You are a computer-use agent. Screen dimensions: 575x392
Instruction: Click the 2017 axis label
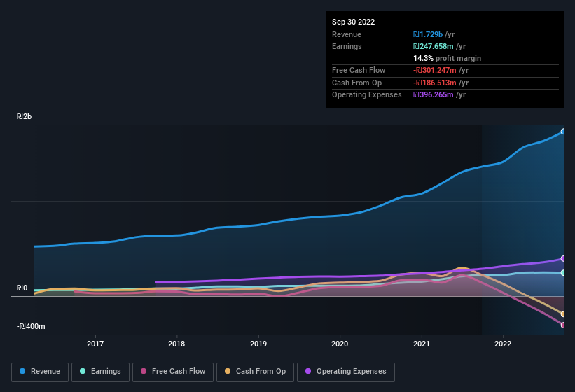[95, 344]
